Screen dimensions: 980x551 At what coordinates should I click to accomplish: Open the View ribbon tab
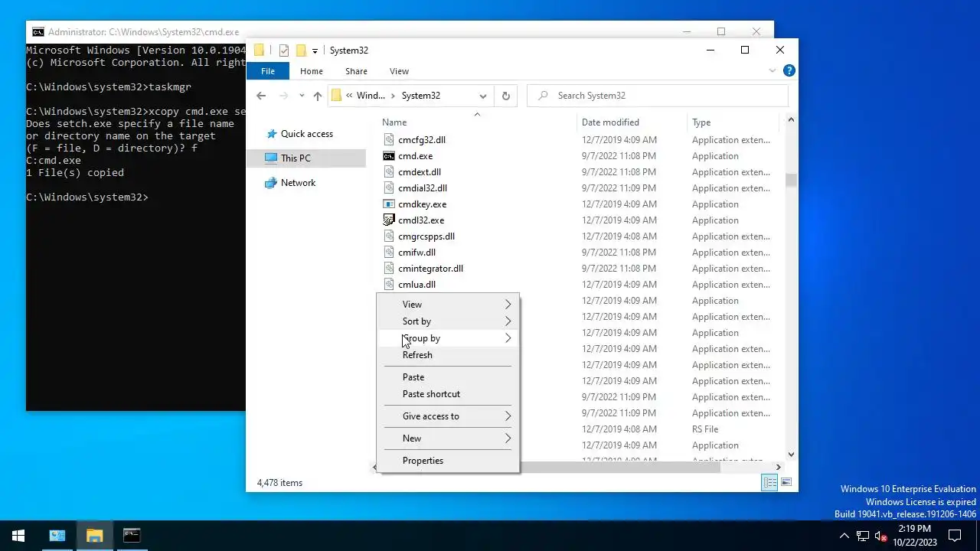399,71
